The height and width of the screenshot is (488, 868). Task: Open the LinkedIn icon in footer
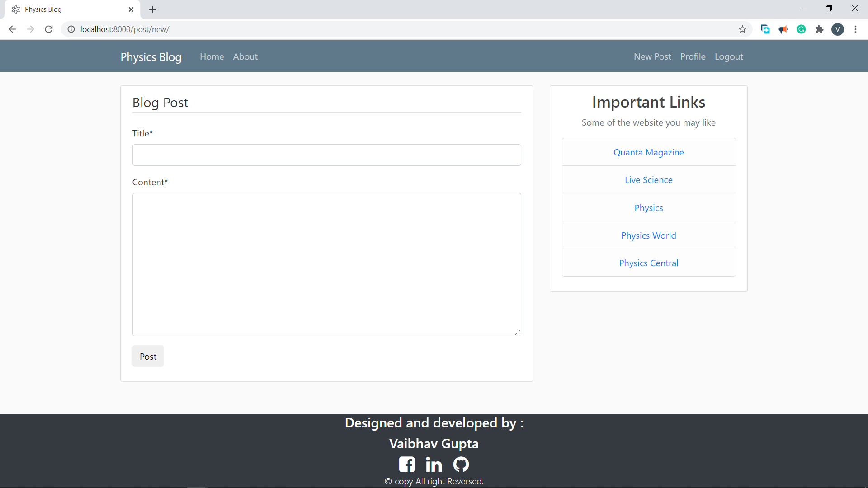(x=434, y=464)
